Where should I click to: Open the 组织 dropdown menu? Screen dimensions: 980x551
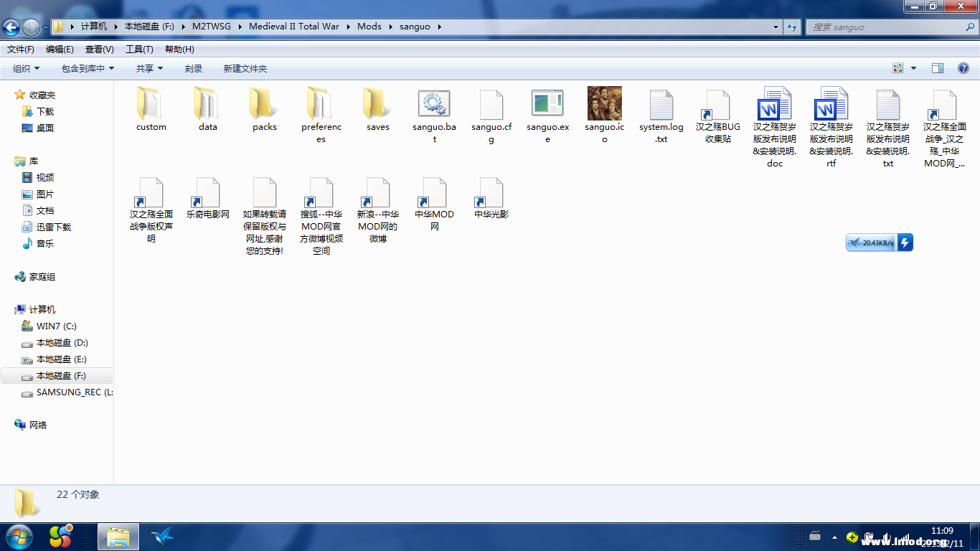pos(27,68)
